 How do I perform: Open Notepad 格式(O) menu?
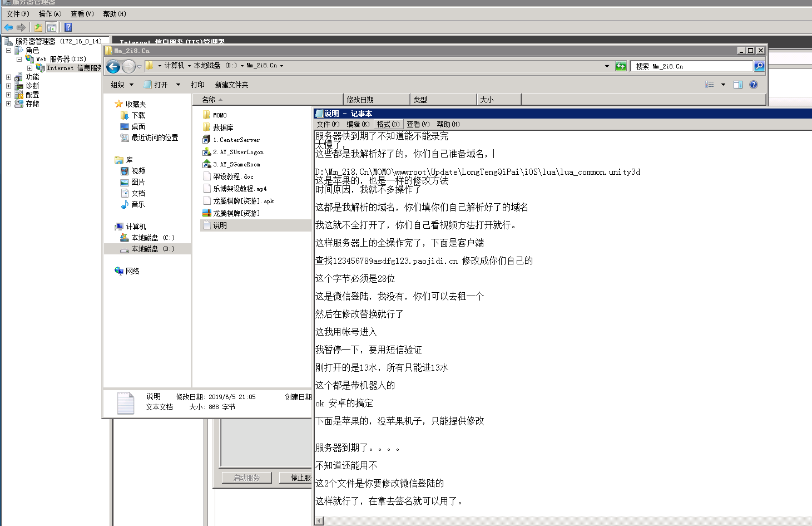click(x=388, y=124)
